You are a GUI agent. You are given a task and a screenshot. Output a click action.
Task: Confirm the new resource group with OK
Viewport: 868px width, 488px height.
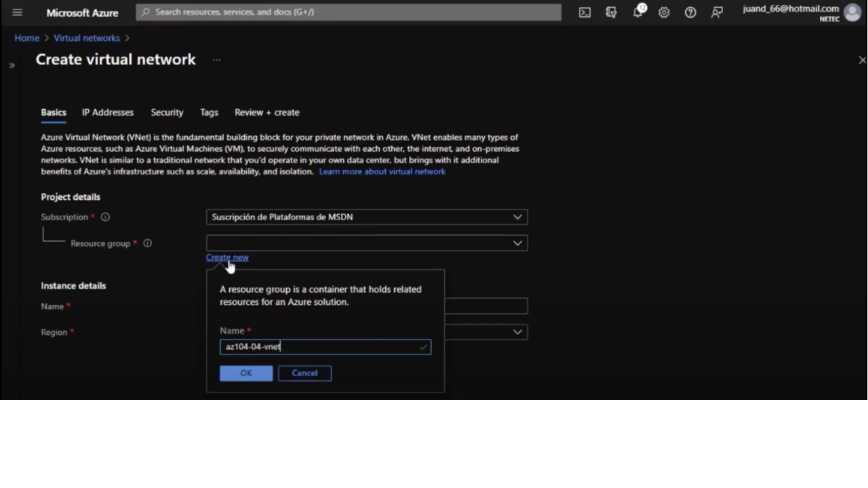point(246,373)
